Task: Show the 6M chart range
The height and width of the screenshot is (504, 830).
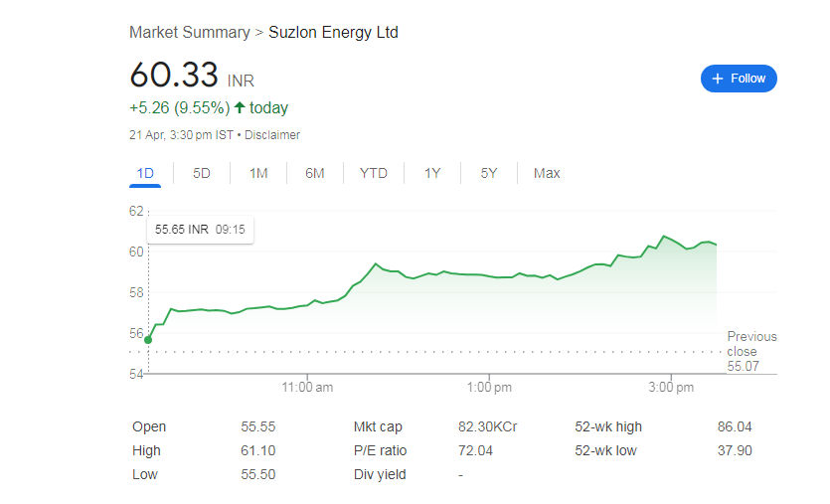Action: point(315,174)
